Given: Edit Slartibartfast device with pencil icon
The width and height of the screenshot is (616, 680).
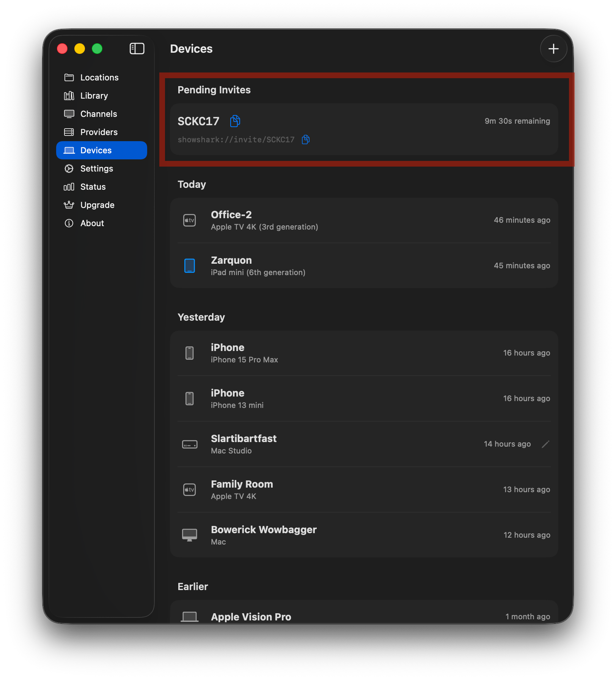Looking at the screenshot, I should 545,444.
